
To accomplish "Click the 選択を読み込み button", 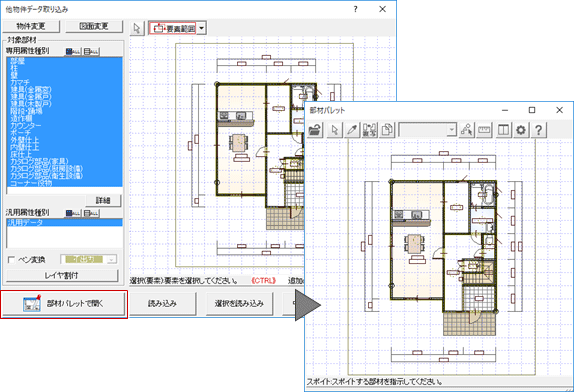I will pos(239,303).
